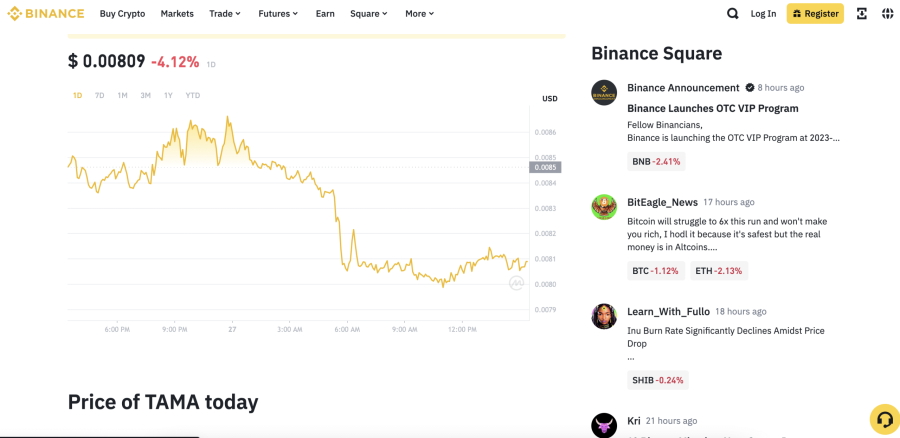
Task: Open the globe language settings icon
Action: 887,14
